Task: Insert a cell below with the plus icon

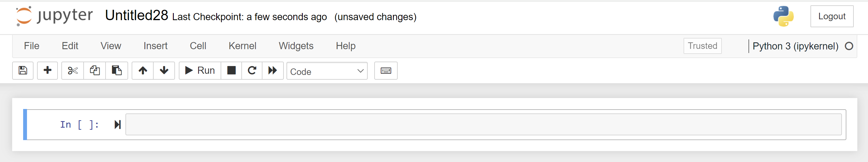Action: pos(47,70)
